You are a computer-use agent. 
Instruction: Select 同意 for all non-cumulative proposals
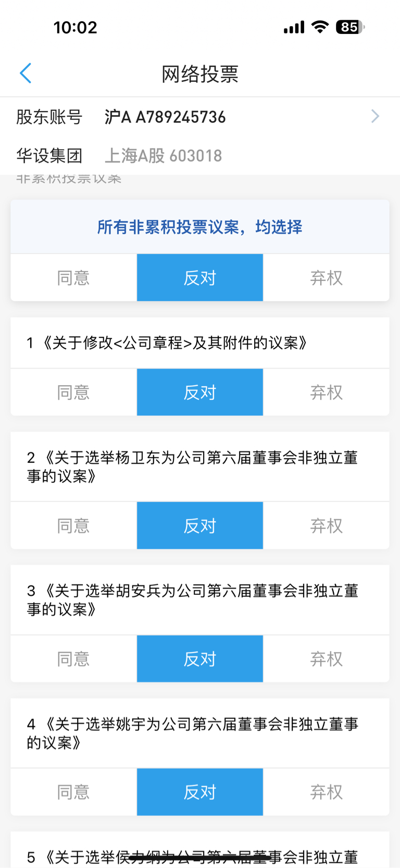[x=73, y=278]
